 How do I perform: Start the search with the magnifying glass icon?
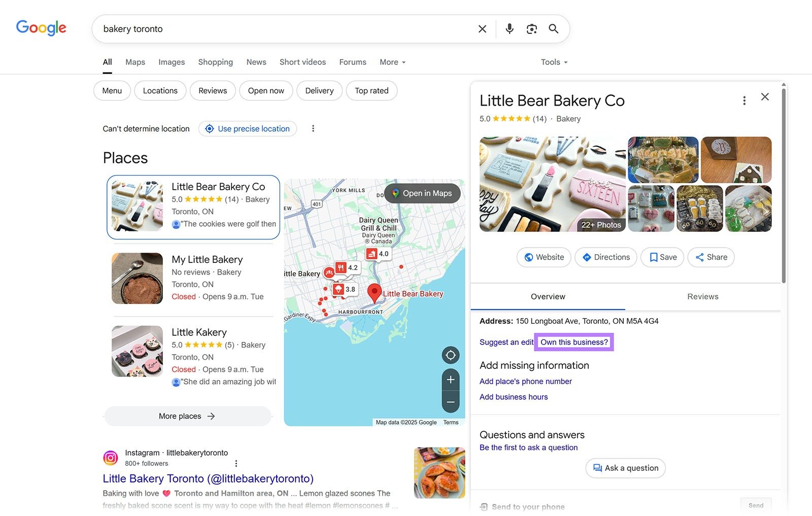point(554,29)
